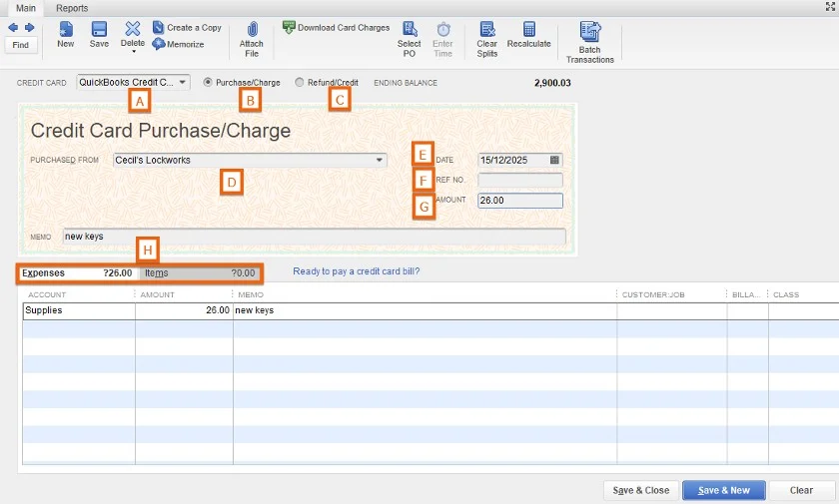Click the Amount field showing 26.00
This screenshot has height=504, width=839.
520,200
